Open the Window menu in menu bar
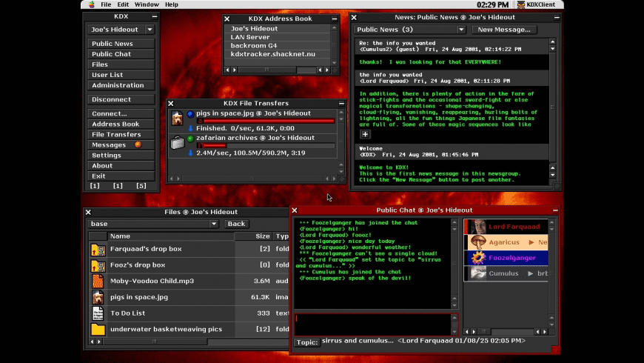This screenshot has width=644, height=363. tap(147, 4)
